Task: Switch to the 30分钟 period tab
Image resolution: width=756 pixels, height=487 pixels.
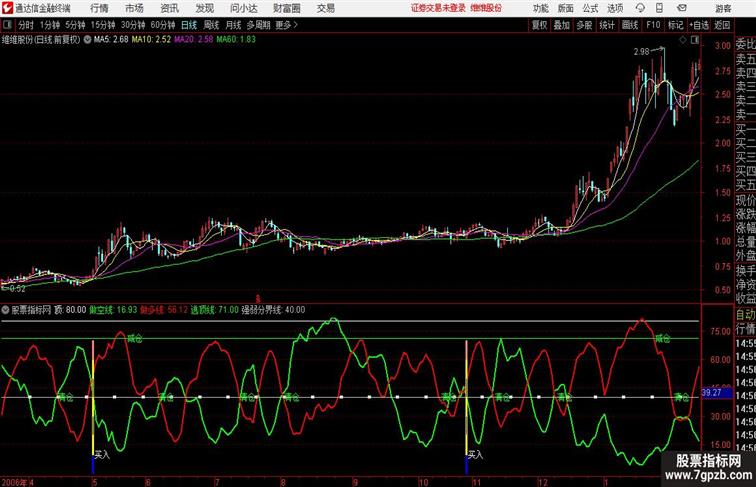Action: 133,25
